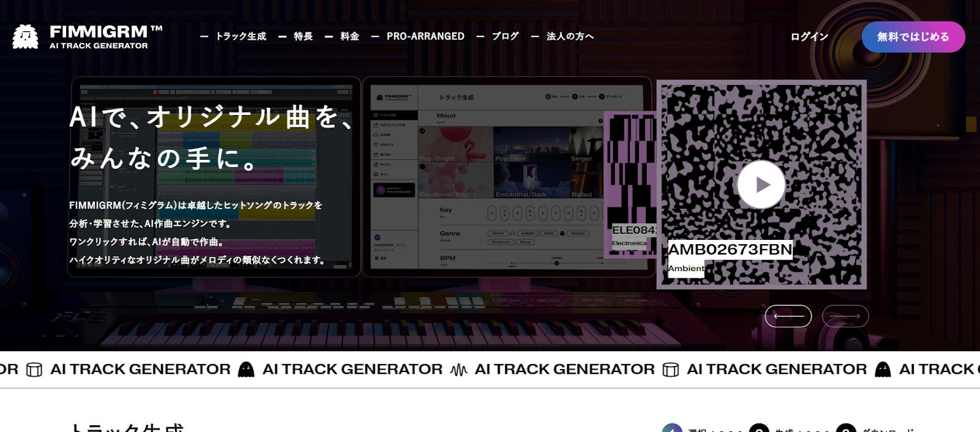Click the Emotional/Bright mood tile in screenshot
The image size is (980, 432).
456,181
